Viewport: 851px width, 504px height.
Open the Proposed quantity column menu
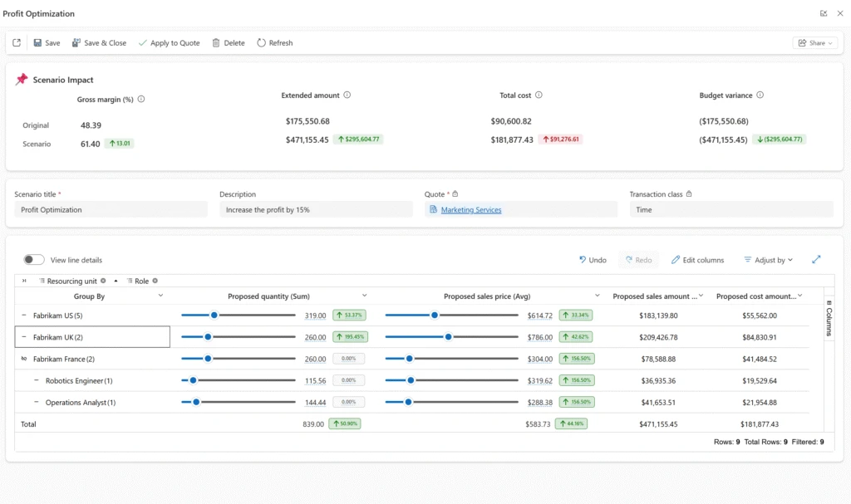coord(364,296)
